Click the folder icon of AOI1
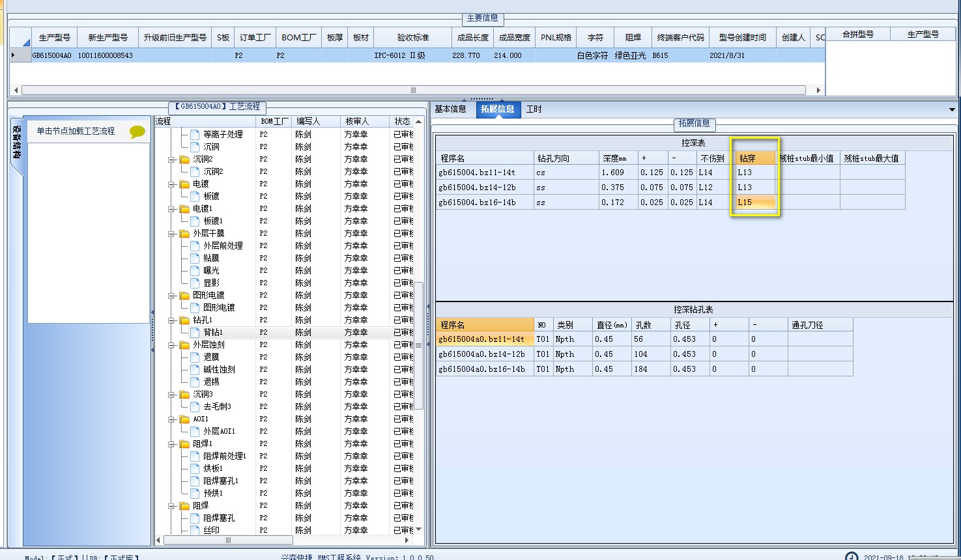961x560 pixels. point(184,419)
